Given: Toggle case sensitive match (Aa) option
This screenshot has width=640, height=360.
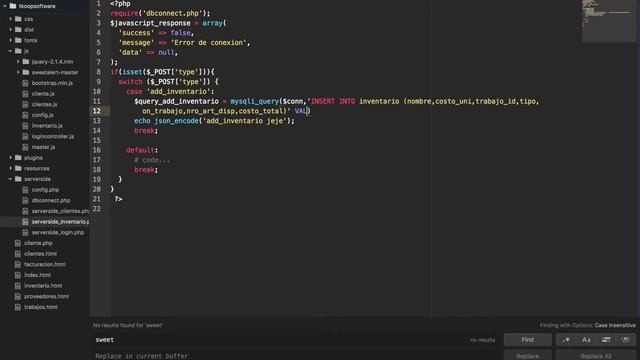Looking at the screenshot, I should pyautogui.click(x=586, y=340).
